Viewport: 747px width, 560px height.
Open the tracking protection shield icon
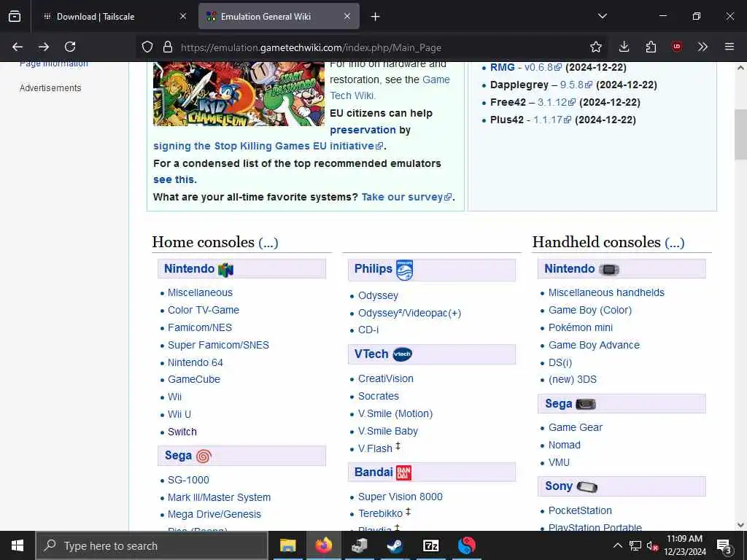pyautogui.click(x=147, y=47)
